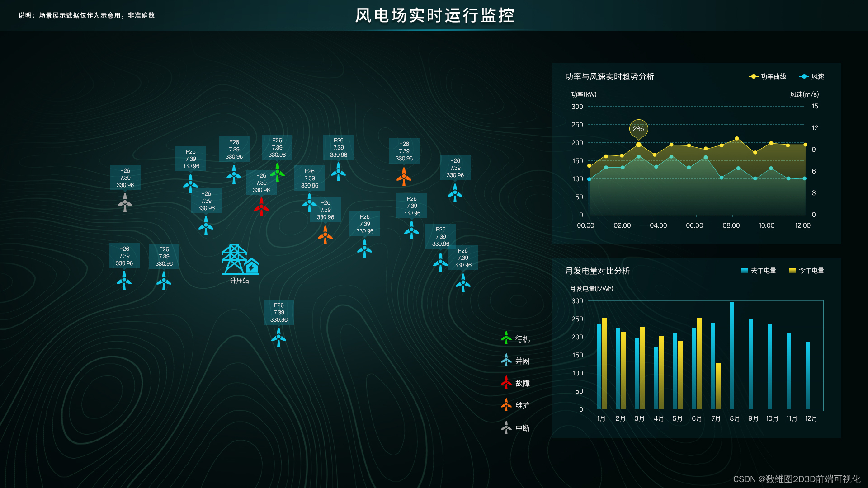
Task: Click the 升压站 text label
Action: coord(240,281)
